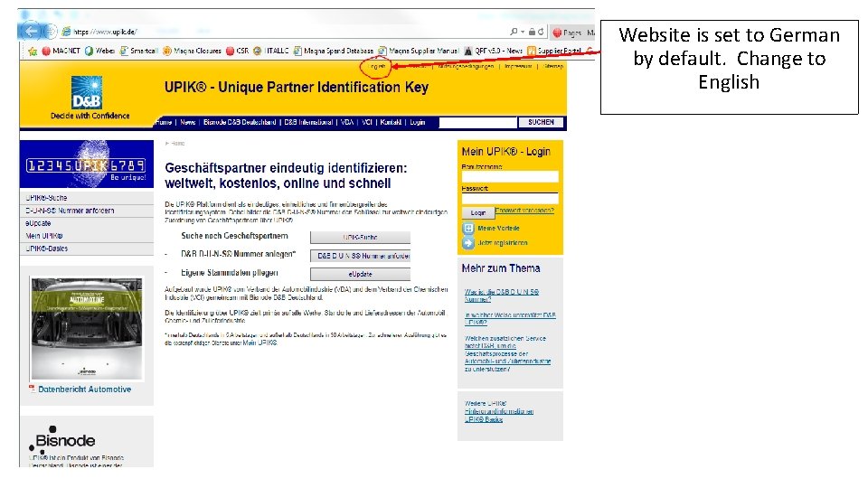Click the page icon in address bar
This screenshot has width=868, height=488.
[66, 33]
